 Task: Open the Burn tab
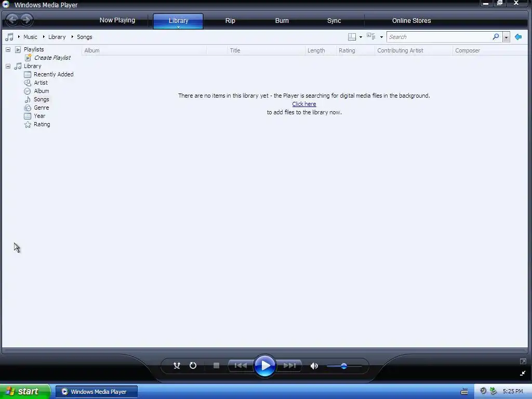point(282,20)
